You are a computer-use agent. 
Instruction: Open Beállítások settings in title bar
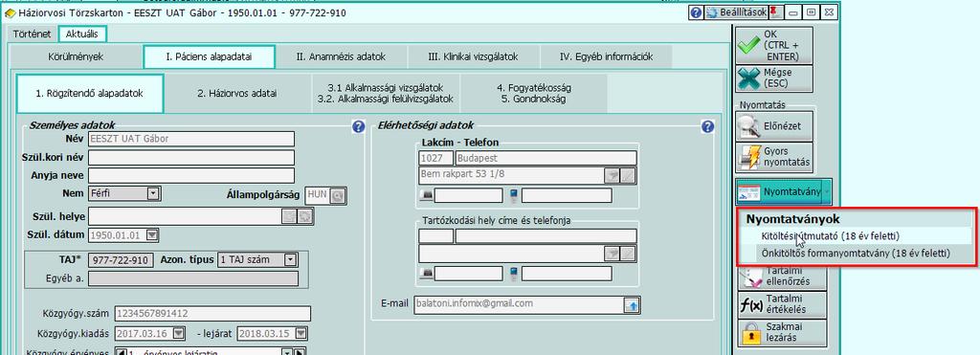(736, 12)
